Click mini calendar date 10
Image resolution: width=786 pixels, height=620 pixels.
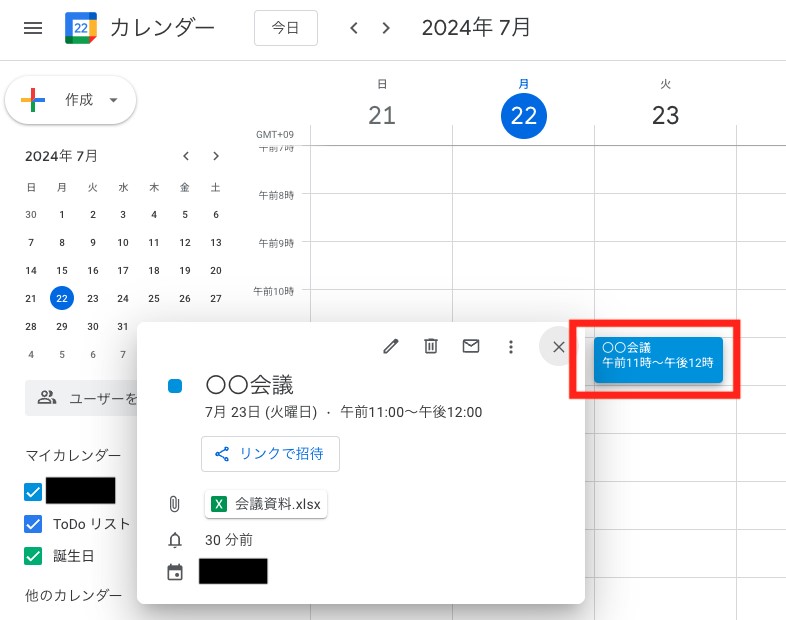pos(123,243)
